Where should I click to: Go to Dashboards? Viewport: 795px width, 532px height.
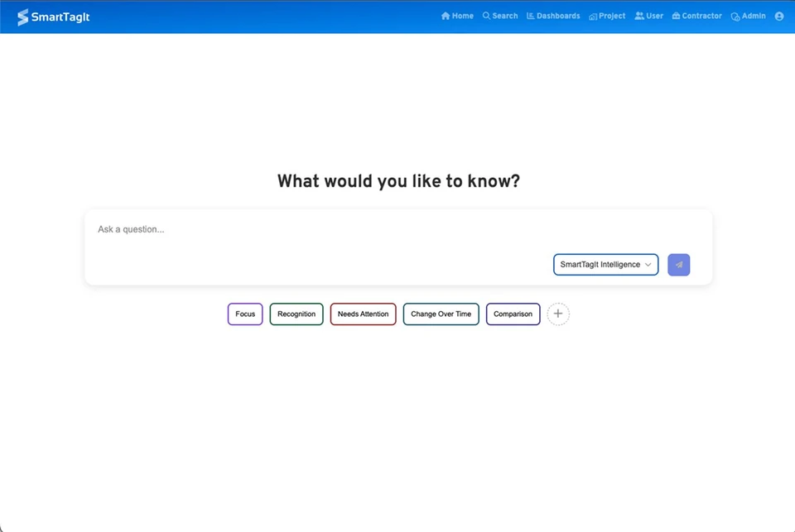553,17
